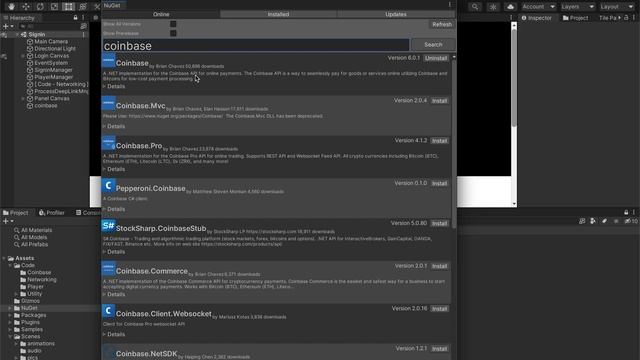Image resolution: width=640 pixels, height=360 pixels.
Task: Install the Coinbase.Pro package
Action: (440, 141)
